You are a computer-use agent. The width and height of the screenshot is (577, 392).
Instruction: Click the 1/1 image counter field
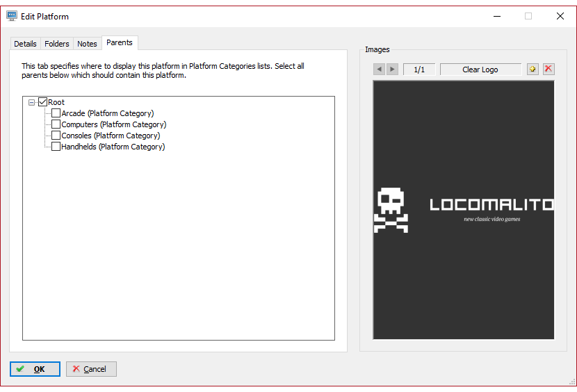[x=419, y=70]
